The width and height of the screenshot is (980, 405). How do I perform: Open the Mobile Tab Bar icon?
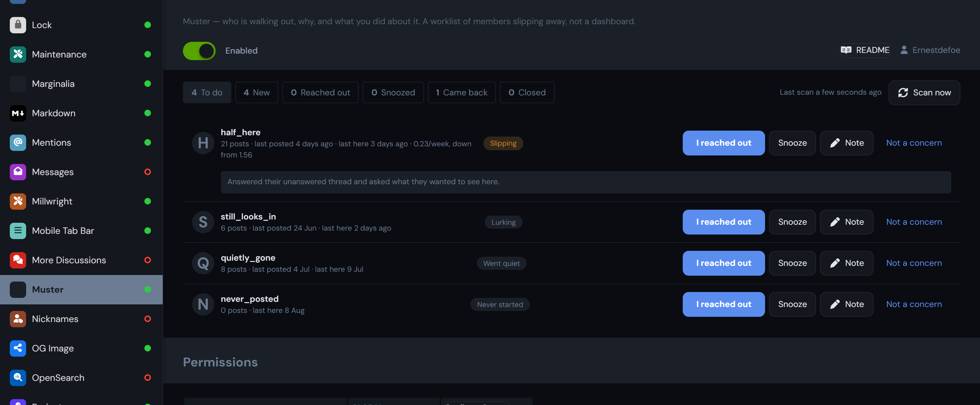coord(18,231)
